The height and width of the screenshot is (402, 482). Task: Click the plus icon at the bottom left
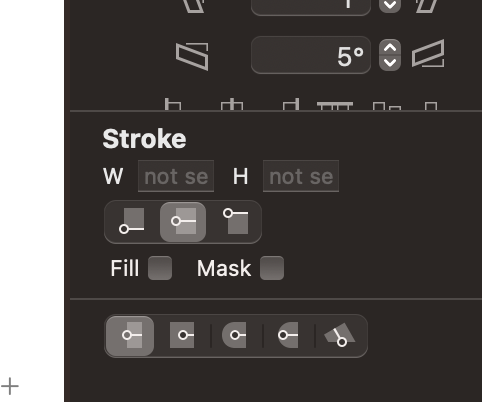pyautogui.click(x=10, y=386)
